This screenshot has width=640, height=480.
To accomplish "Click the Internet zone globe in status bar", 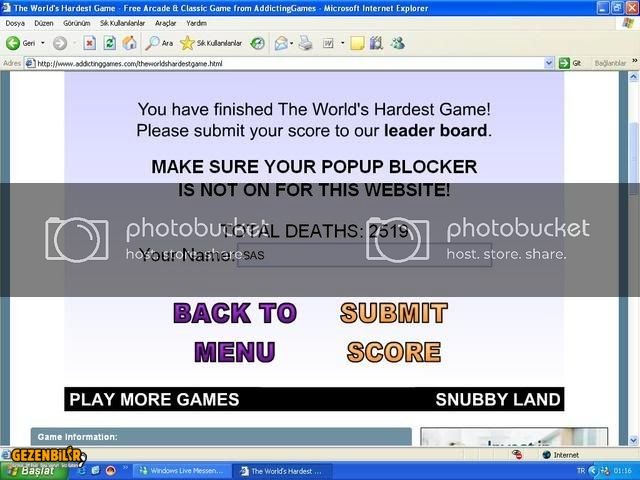I will 547,454.
